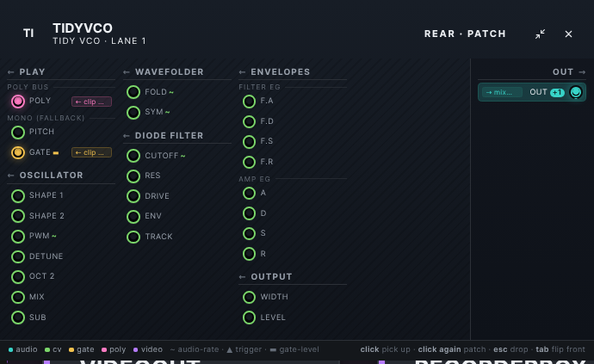Collapse the ENVELOPES section arrow
The image size is (594, 364).
(x=242, y=72)
